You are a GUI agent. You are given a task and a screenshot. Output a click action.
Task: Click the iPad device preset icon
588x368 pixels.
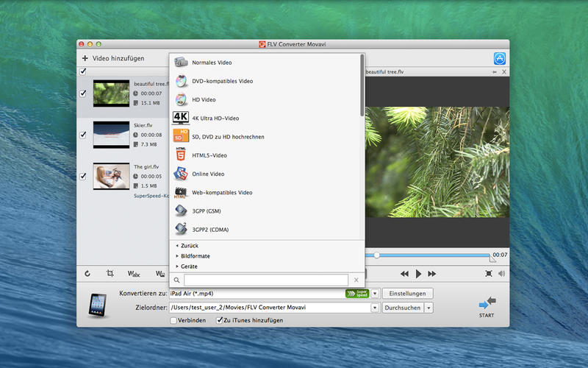[x=97, y=305]
